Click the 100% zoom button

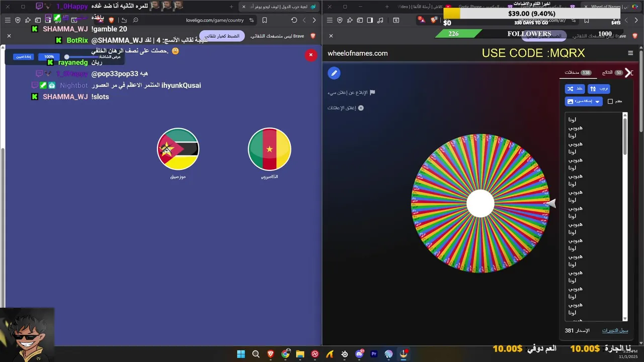49,57
